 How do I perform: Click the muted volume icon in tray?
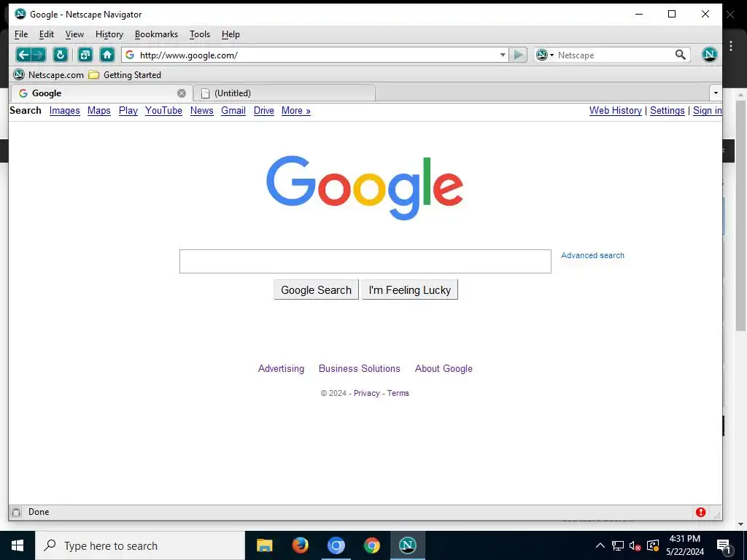pyautogui.click(x=635, y=545)
